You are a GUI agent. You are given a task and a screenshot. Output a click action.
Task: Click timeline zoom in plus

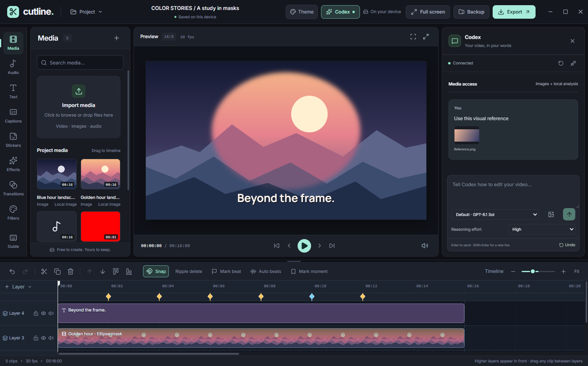563,271
